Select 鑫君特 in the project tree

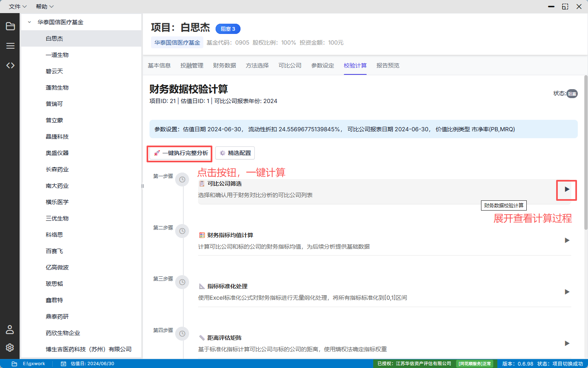pyautogui.click(x=81, y=300)
